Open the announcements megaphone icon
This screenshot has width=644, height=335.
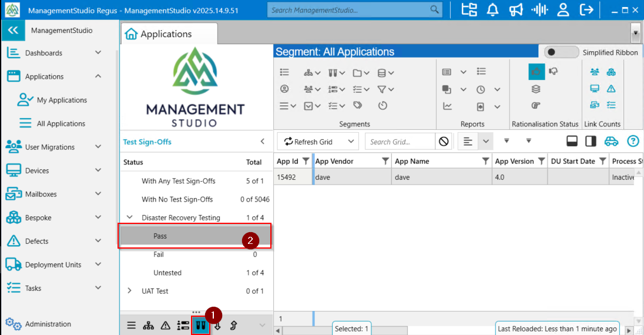(x=516, y=10)
